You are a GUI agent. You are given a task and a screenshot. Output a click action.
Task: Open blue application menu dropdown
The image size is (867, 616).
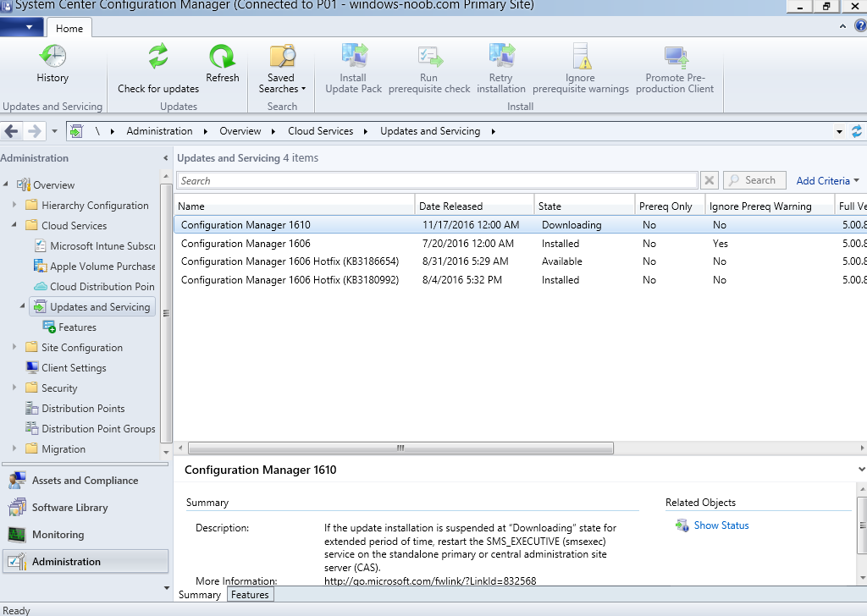click(x=22, y=26)
